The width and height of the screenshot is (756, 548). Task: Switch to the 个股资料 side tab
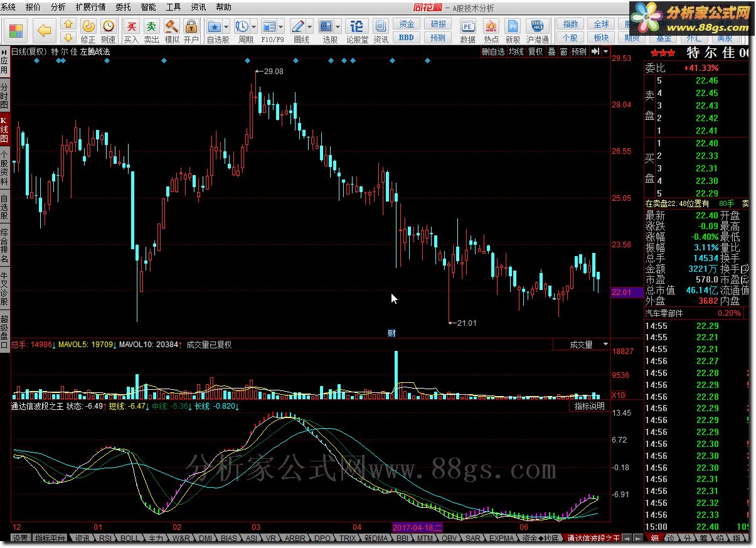coord(4,169)
